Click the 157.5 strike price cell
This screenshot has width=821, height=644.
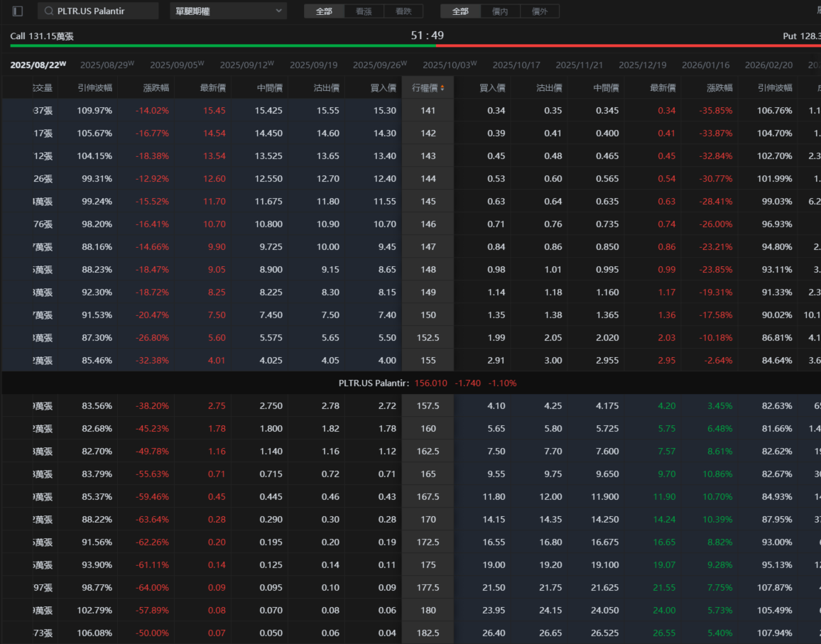(428, 405)
